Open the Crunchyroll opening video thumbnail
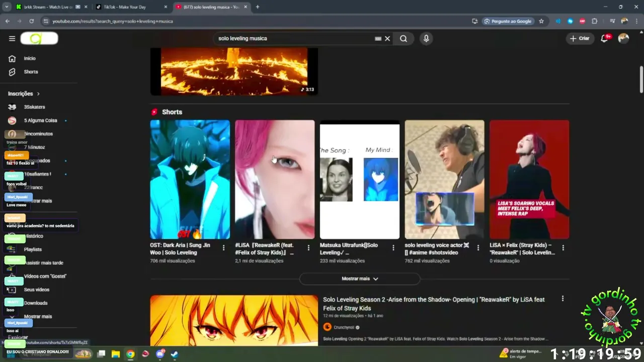The width and height of the screenshot is (644, 362). click(x=234, y=320)
